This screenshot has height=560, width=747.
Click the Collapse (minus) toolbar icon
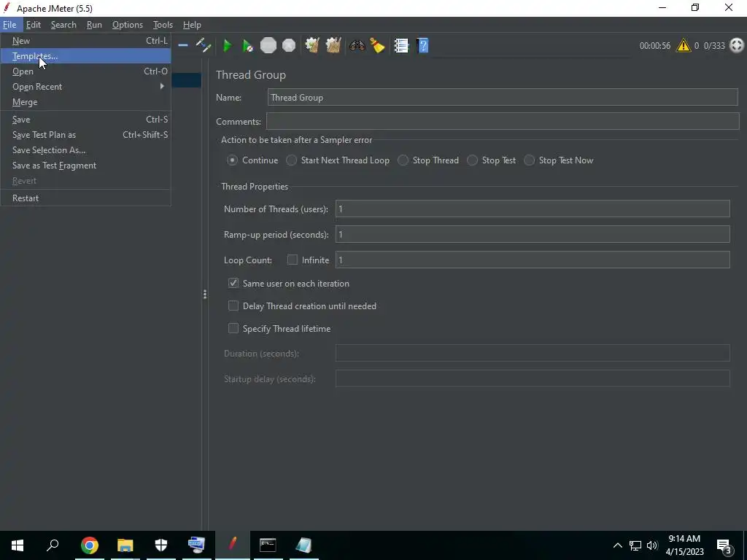pyautogui.click(x=183, y=46)
